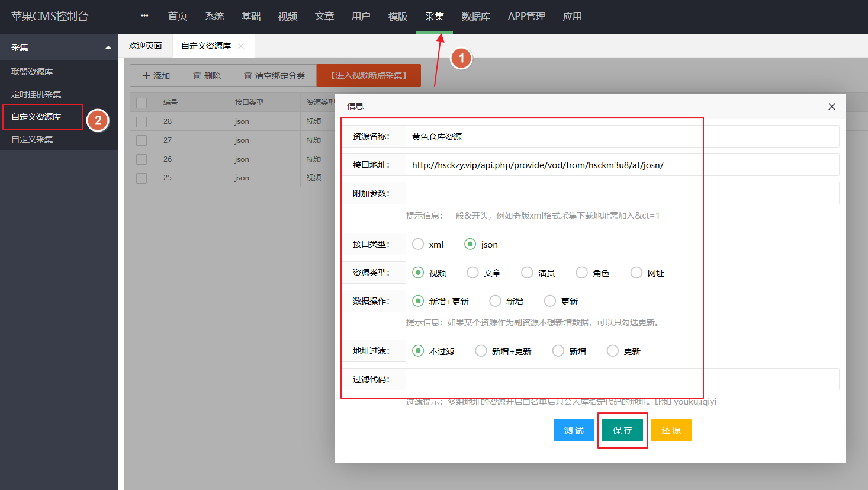Open 联盟资源库 in the sidebar

point(32,72)
